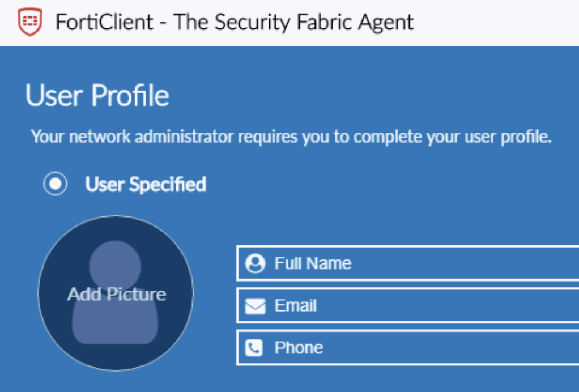The height and width of the screenshot is (392, 579).
Task: Click the FortiClient shield logo icon
Action: pos(29,23)
